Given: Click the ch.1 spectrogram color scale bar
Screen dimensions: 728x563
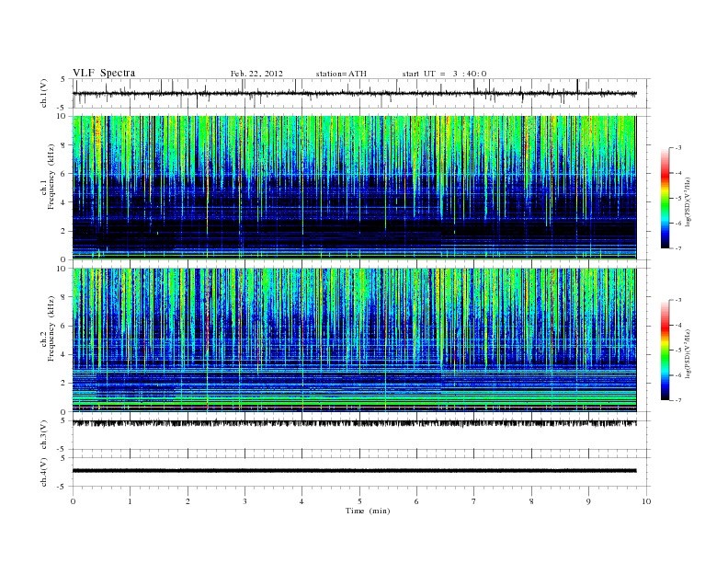Looking at the screenshot, I should coord(665,198).
